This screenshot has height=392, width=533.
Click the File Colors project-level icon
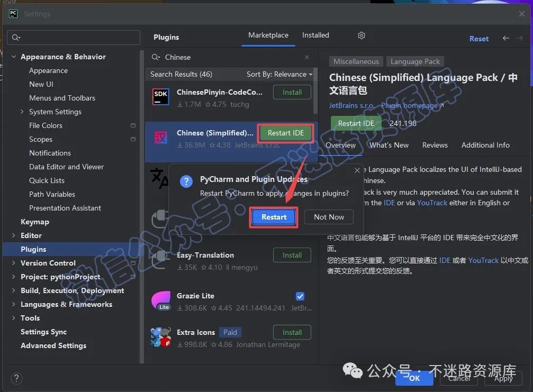coord(133,125)
